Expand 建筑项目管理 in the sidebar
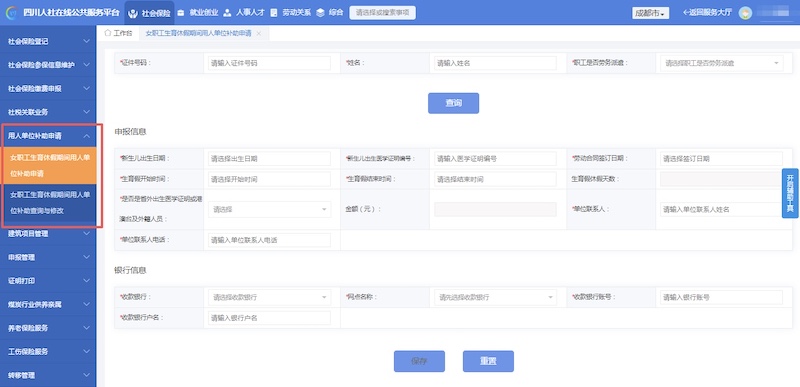This screenshot has height=387, width=800. click(48, 234)
